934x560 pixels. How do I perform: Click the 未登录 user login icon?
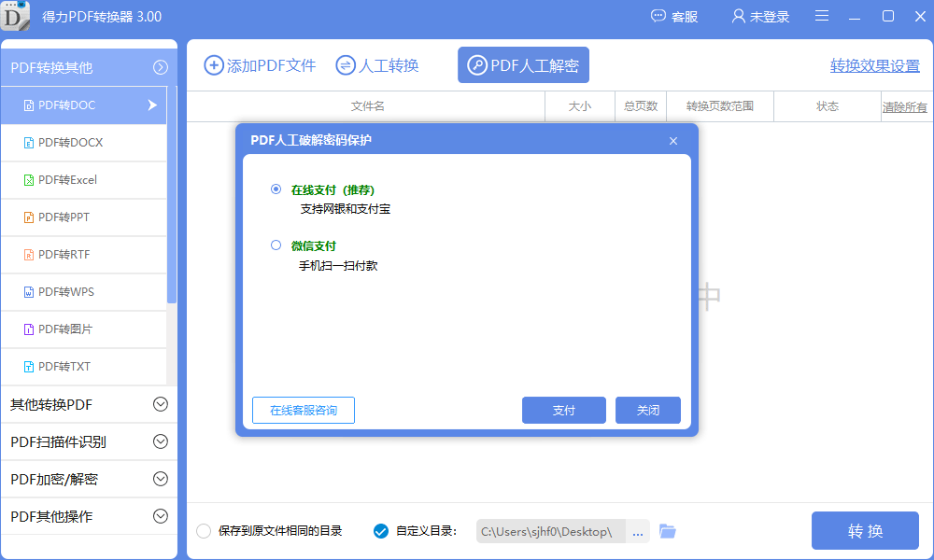tap(738, 16)
